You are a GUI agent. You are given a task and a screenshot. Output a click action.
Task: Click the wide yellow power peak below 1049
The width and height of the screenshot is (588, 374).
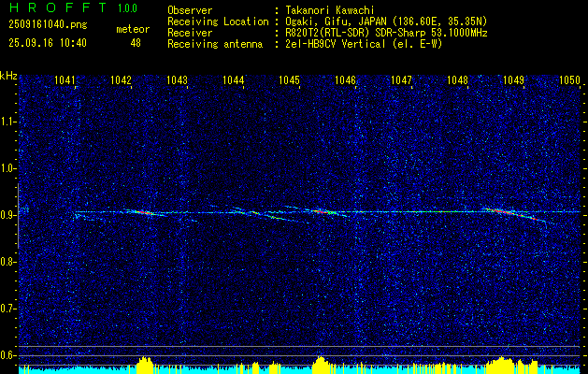tap(500, 365)
